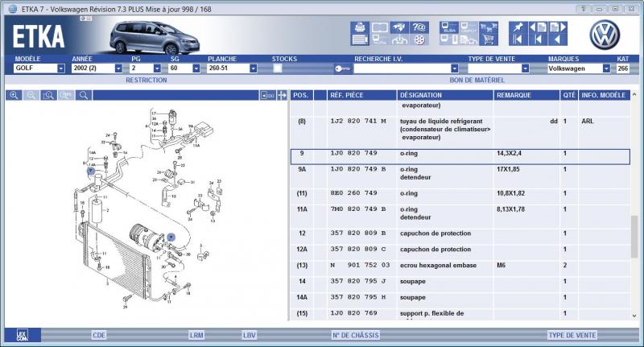Viewport: 644px width, 347px height.
Task: Click the POS. column header
Action: pos(301,95)
